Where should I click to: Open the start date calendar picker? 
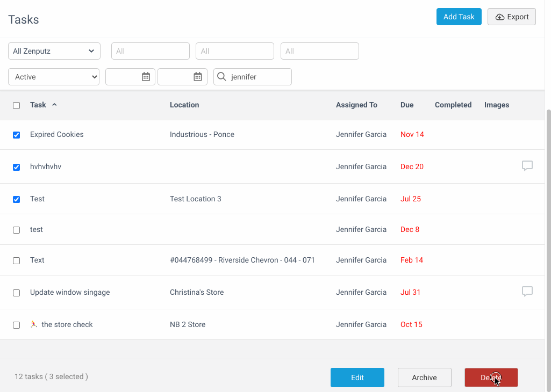(x=146, y=76)
